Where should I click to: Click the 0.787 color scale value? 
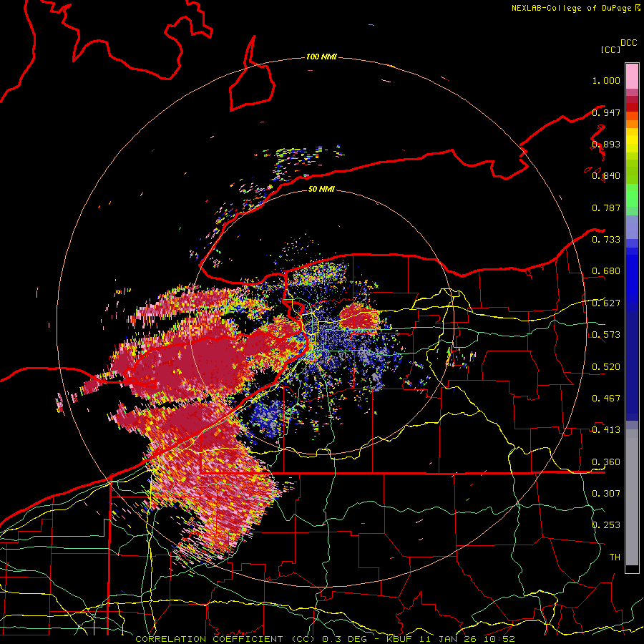point(606,208)
